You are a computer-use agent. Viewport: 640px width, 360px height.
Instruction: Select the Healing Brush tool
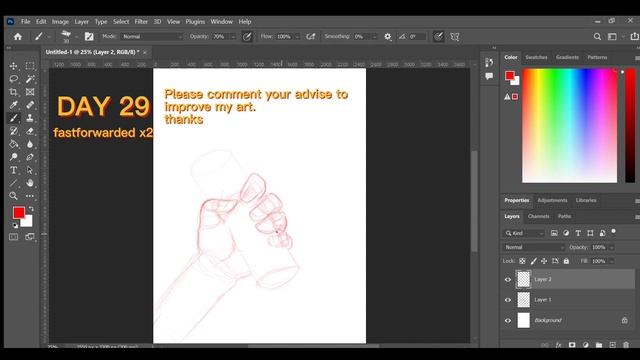point(30,105)
